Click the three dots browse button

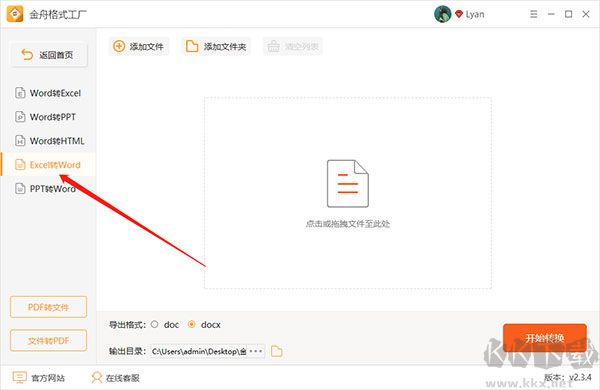tap(256, 351)
